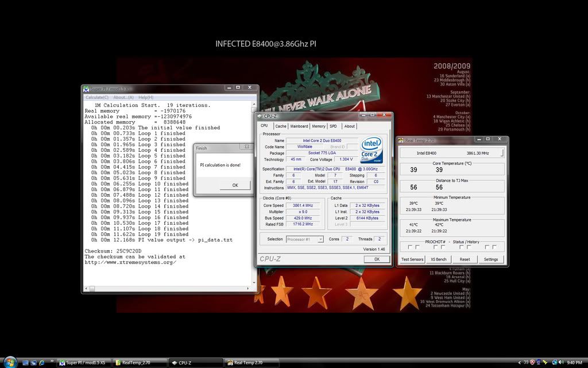The height and width of the screenshot is (368, 588).
Task: Toggle the fourth PROCHOT# checkbox from the left
Action: click(443, 247)
